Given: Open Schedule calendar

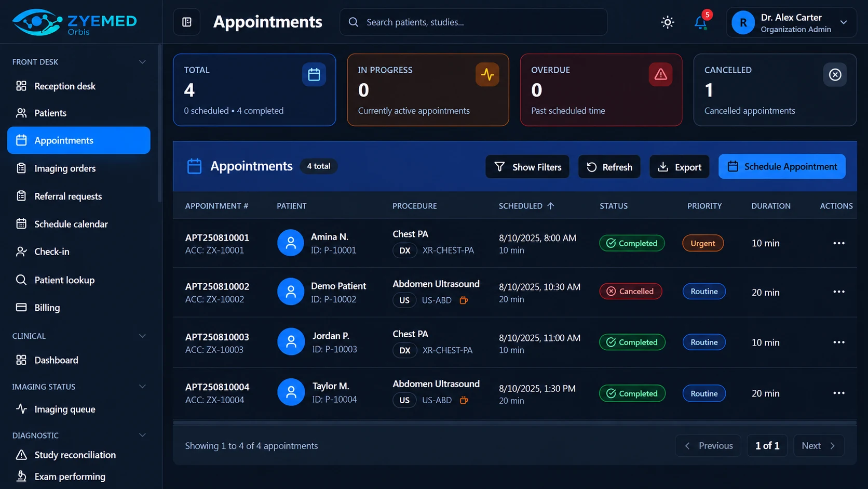Looking at the screenshot, I should coord(79,224).
